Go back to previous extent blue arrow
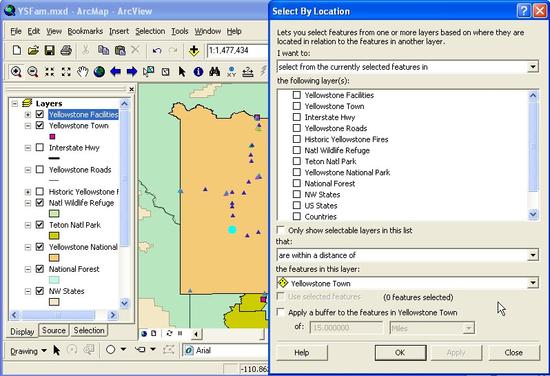 click(115, 72)
